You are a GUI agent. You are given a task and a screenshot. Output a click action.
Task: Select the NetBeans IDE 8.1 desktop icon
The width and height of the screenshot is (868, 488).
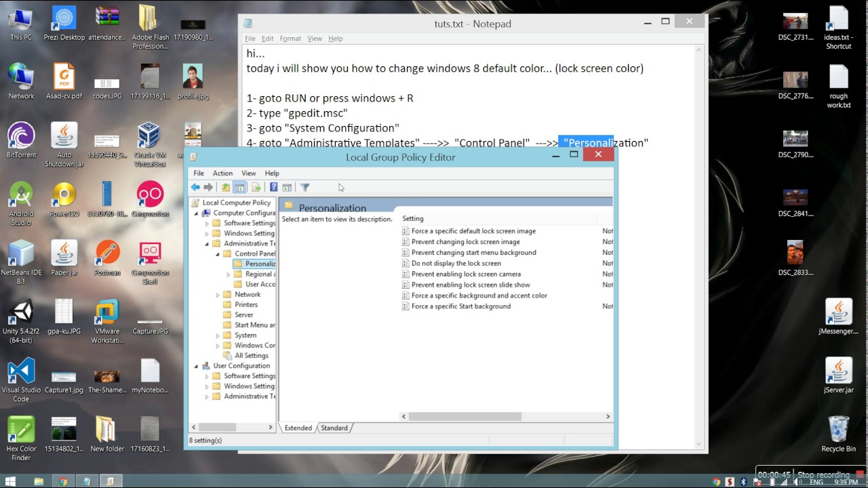pos(21,263)
